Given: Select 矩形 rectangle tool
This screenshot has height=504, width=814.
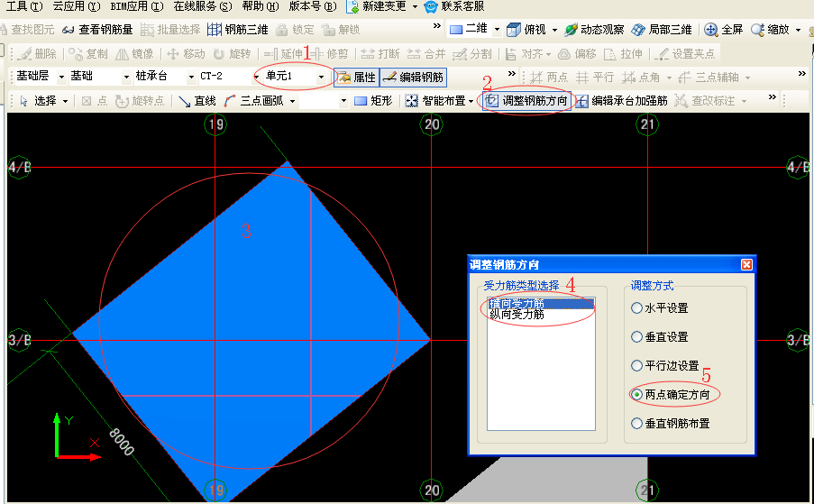Looking at the screenshot, I should click(372, 101).
